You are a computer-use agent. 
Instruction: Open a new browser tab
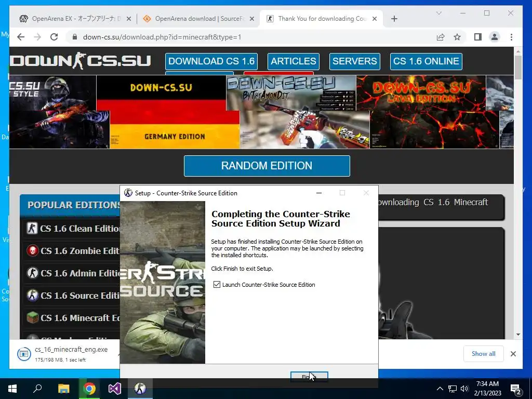tap(394, 19)
